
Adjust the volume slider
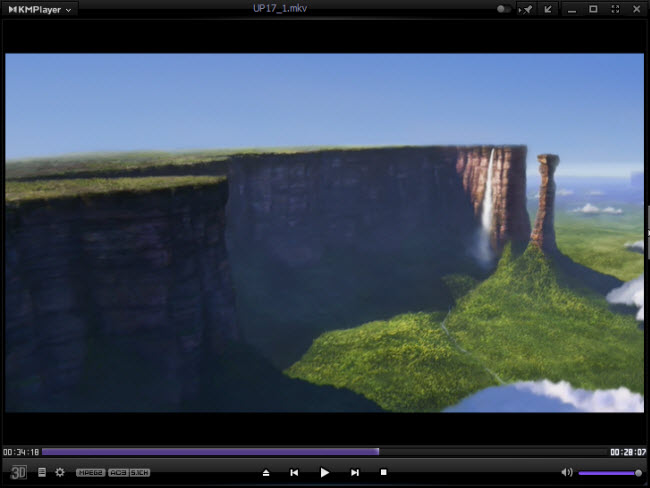point(610,473)
